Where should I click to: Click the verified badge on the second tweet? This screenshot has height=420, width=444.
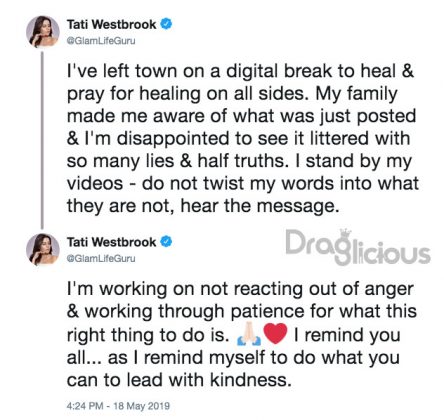(x=166, y=242)
